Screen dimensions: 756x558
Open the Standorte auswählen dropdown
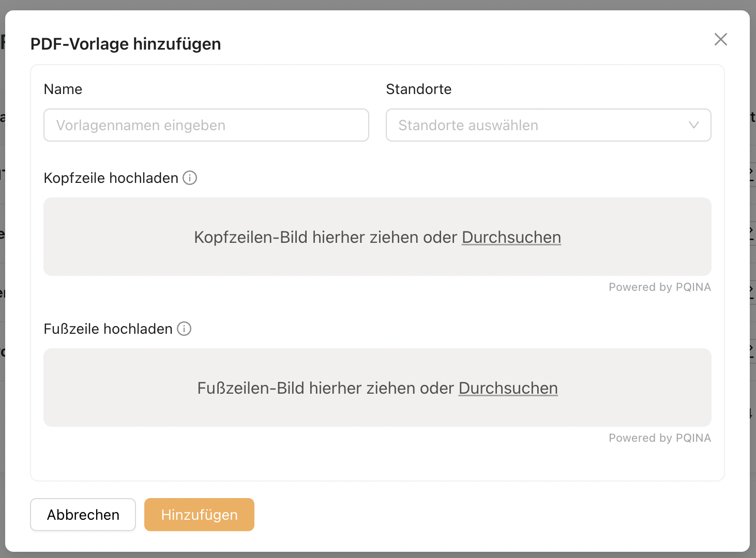(x=549, y=125)
